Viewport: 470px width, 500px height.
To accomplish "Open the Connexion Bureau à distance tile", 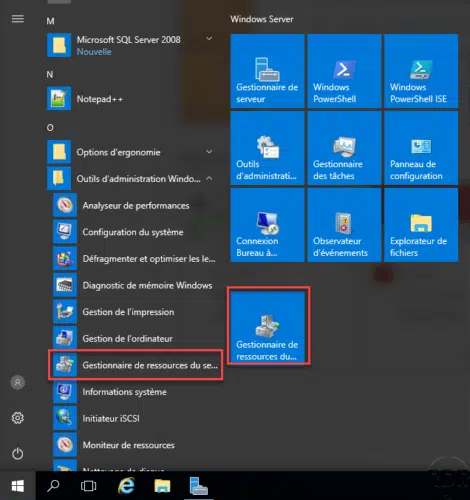I will [x=267, y=225].
